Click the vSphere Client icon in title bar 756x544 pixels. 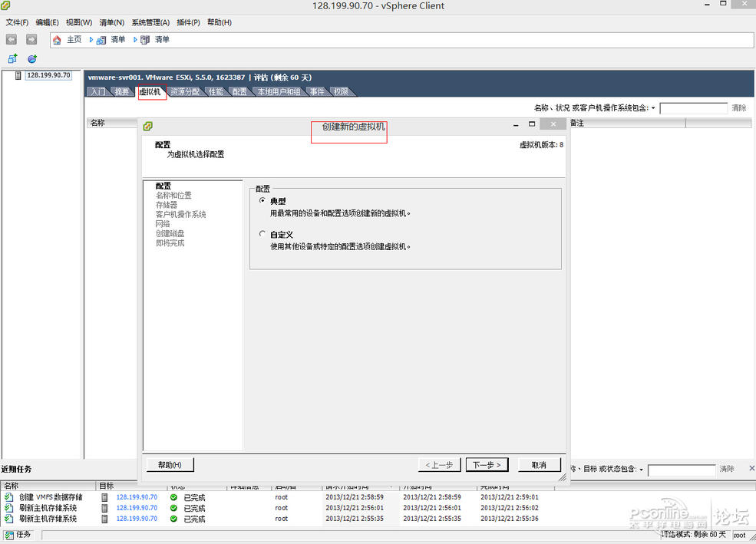coord(5,5)
